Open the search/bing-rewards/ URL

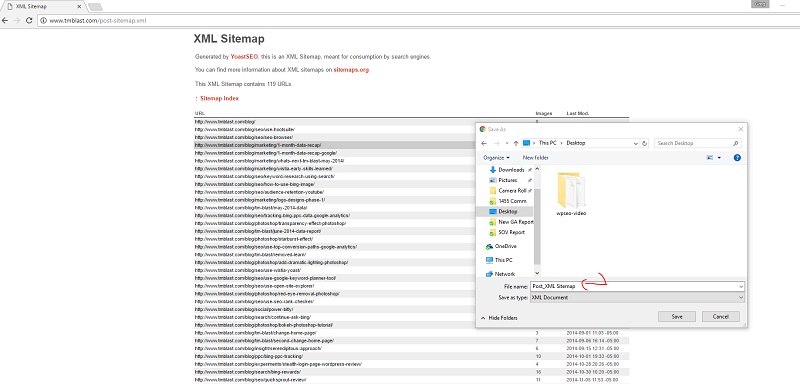[x=249, y=372]
